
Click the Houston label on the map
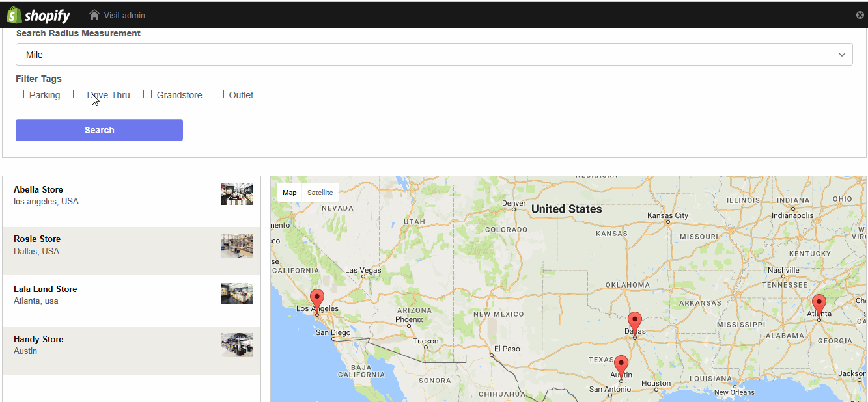(x=656, y=383)
